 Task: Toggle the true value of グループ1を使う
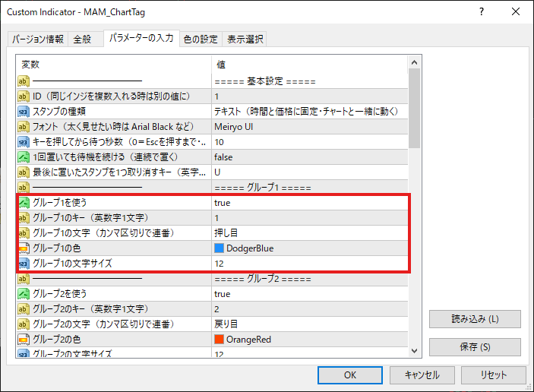[310, 203]
